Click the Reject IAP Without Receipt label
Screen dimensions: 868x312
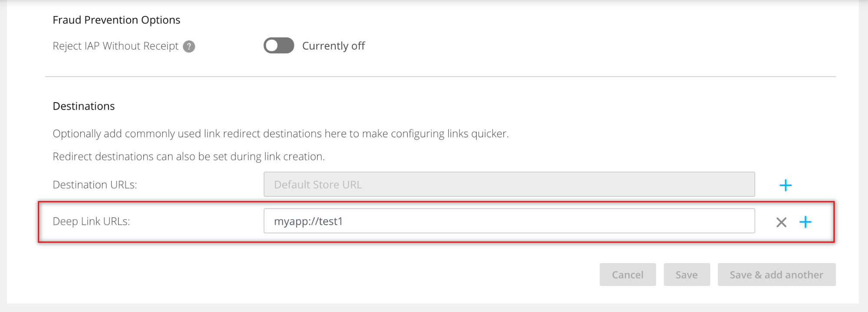coord(116,46)
